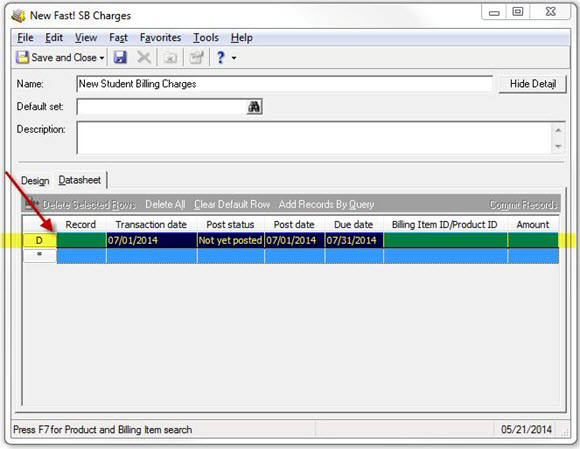This screenshot has width=580, height=449.
Task: Click the new row Amount cell
Action: point(533,256)
